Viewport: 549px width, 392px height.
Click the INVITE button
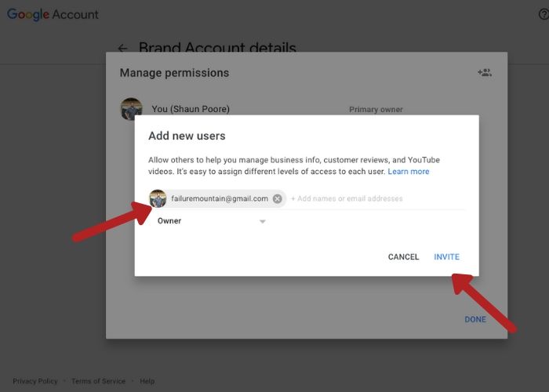coord(446,257)
